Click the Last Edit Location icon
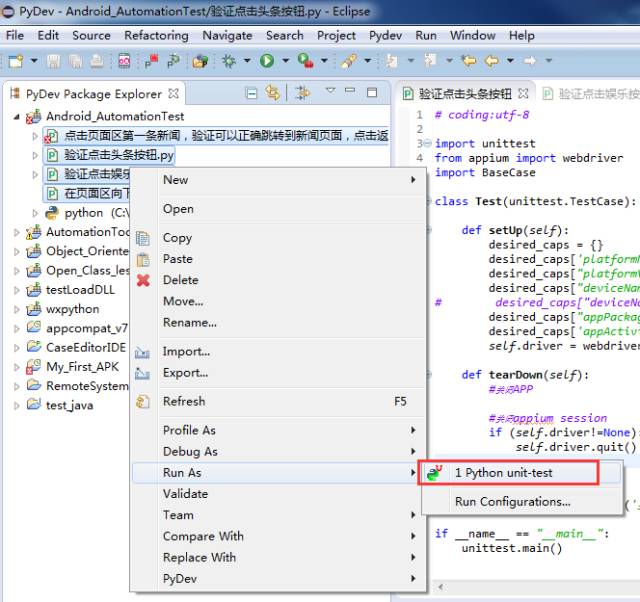 coord(469,61)
